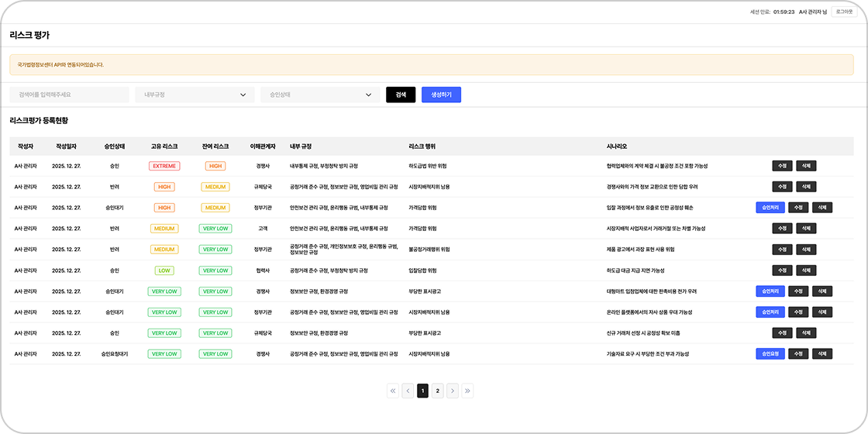The width and height of the screenshot is (868, 434).
Task: Delete the row with 경쟁사와의 가격 정보 scenario
Action: pos(806,187)
